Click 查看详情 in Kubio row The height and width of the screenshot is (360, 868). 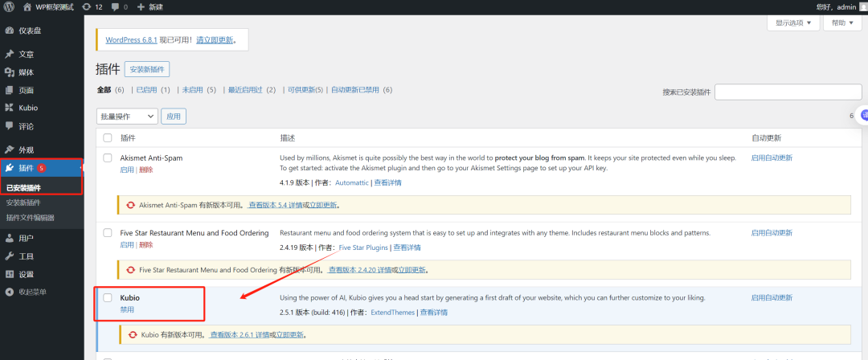pos(434,313)
